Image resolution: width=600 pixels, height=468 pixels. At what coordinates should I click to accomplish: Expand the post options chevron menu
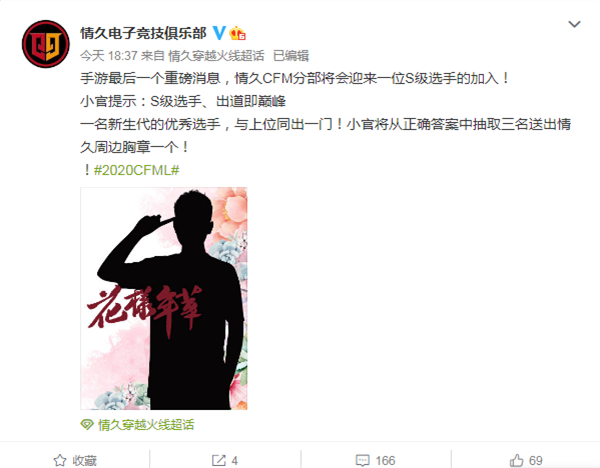(574, 24)
